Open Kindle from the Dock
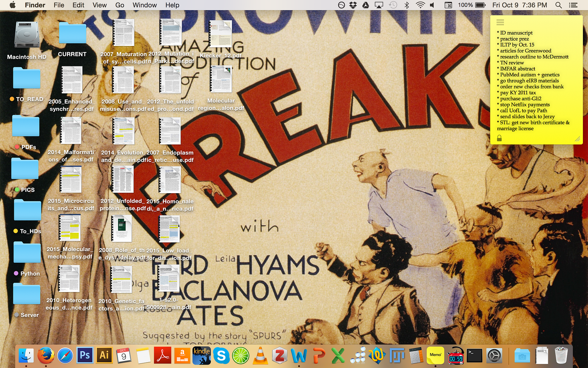Screen dimensions: 588x368 pyautogui.click(x=202, y=356)
